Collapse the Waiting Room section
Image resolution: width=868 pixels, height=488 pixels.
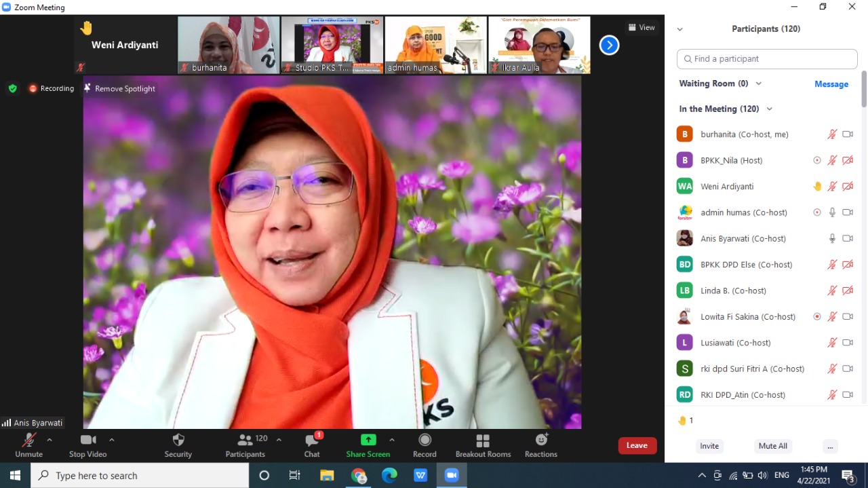(x=758, y=83)
